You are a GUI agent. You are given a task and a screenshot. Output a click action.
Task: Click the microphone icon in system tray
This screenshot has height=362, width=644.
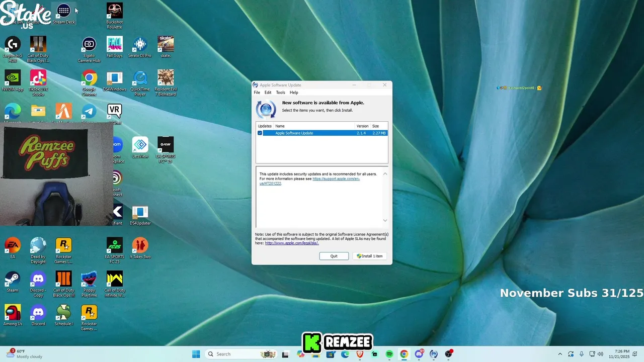click(582, 354)
